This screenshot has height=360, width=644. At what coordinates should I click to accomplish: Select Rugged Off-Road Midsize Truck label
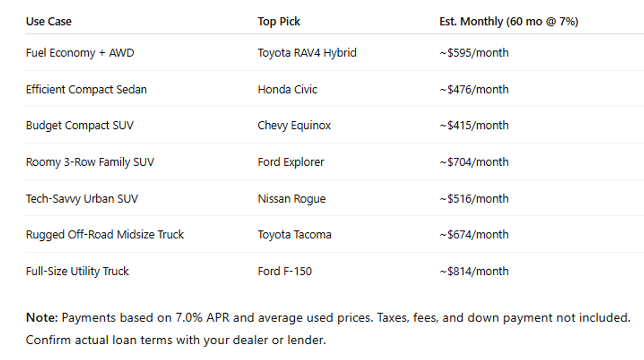coord(105,235)
